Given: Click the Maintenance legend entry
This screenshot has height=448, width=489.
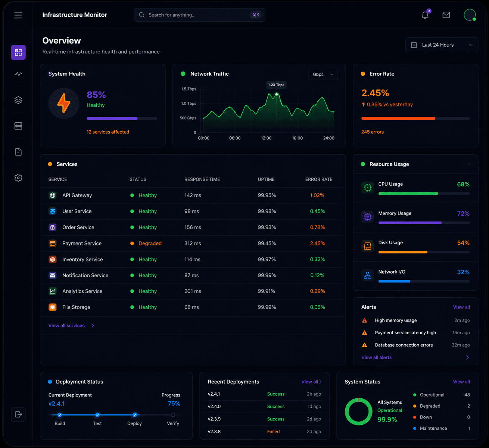Looking at the screenshot, I should pos(442,428).
